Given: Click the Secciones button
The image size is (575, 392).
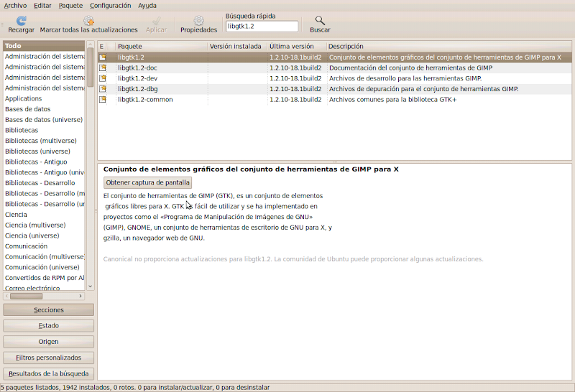Looking at the screenshot, I should tap(48, 310).
